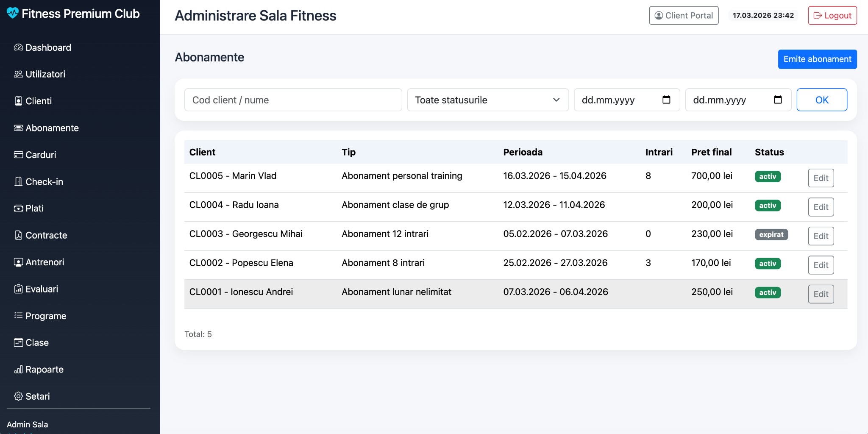Open calendar picker of first date field
Viewport: 868px width, 434px height.
666,100
